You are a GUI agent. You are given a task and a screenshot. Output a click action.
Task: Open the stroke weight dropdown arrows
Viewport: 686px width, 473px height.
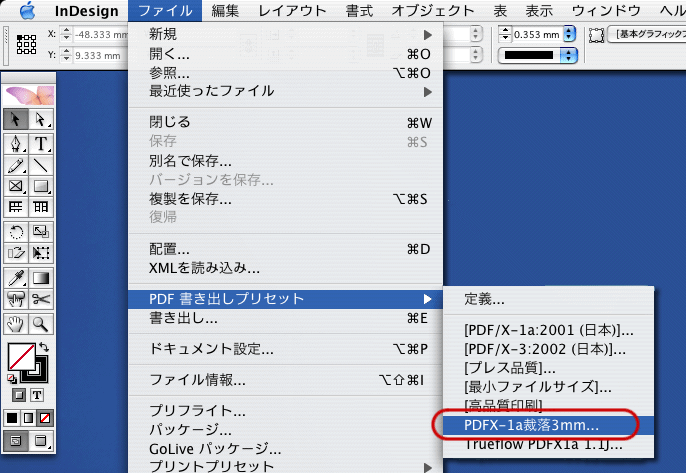569,34
